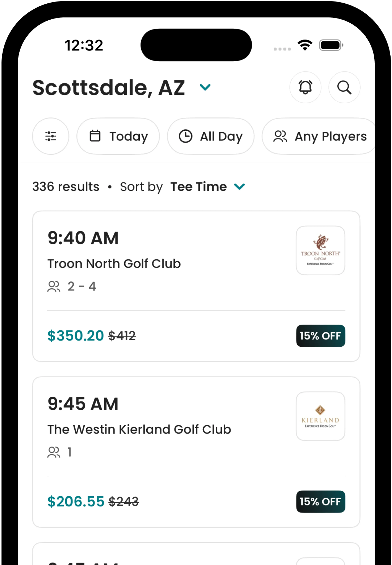The height and width of the screenshot is (565, 392).
Task: Open the filter sliders icon
Action: click(x=51, y=136)
